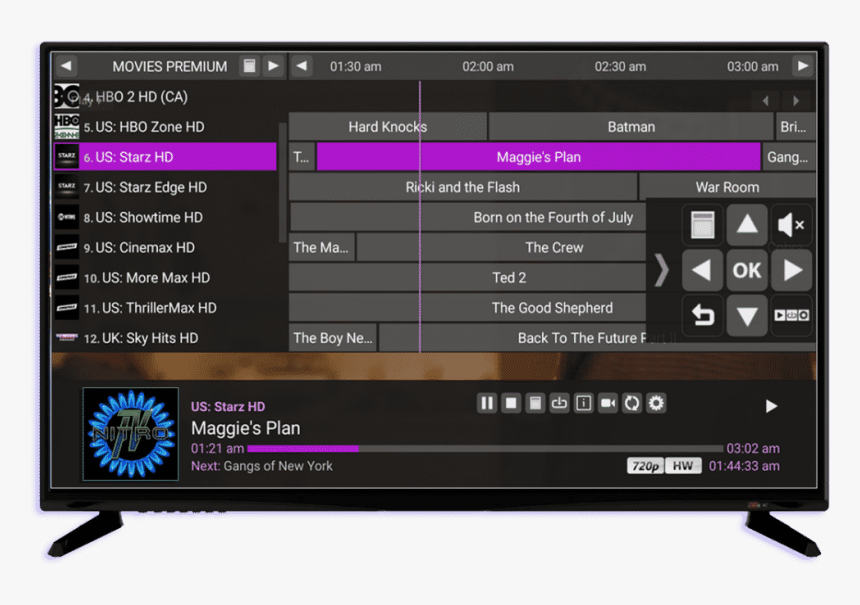Shift the EPG timeline earlier
This screenshot has height=605, width=860.
click(302, 66)
